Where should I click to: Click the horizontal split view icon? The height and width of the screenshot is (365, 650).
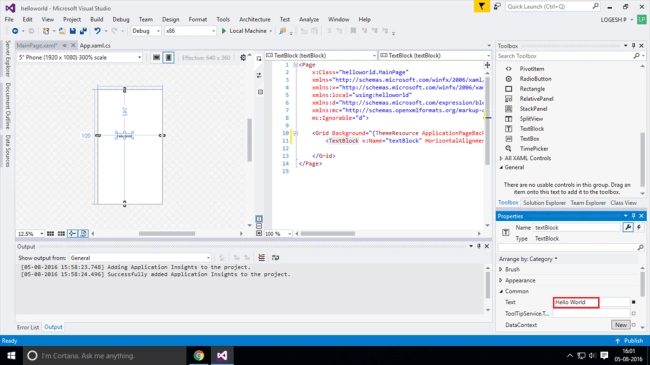(x=259, y=226)
